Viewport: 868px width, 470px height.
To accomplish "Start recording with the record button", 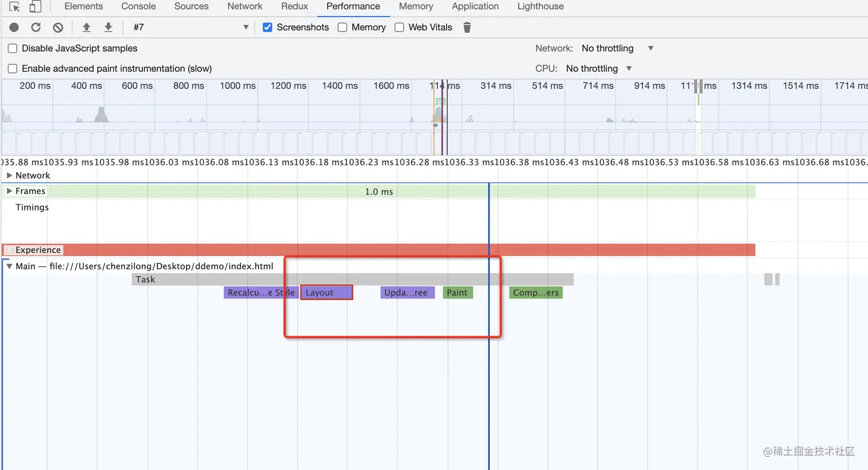I will [14, 27].
